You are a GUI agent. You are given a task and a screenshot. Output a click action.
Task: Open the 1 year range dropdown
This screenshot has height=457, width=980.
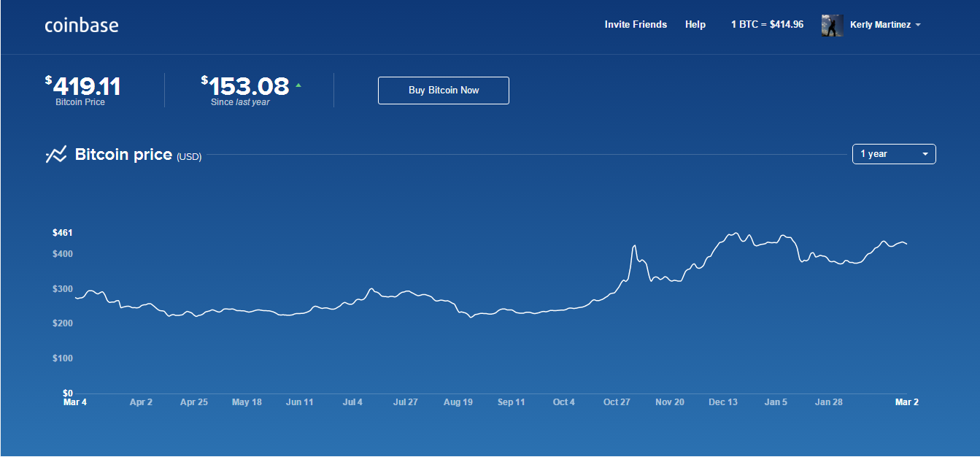point(894,154)
